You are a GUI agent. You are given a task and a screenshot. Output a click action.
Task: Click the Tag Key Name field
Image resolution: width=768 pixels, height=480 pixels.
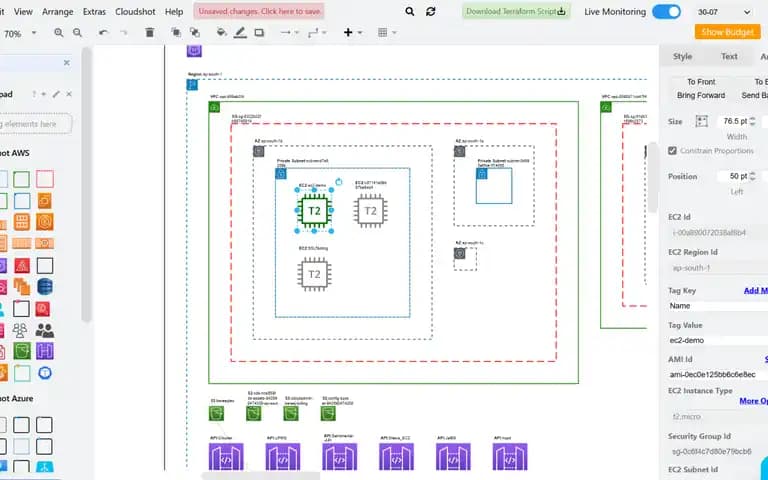(x=718, y=306)
